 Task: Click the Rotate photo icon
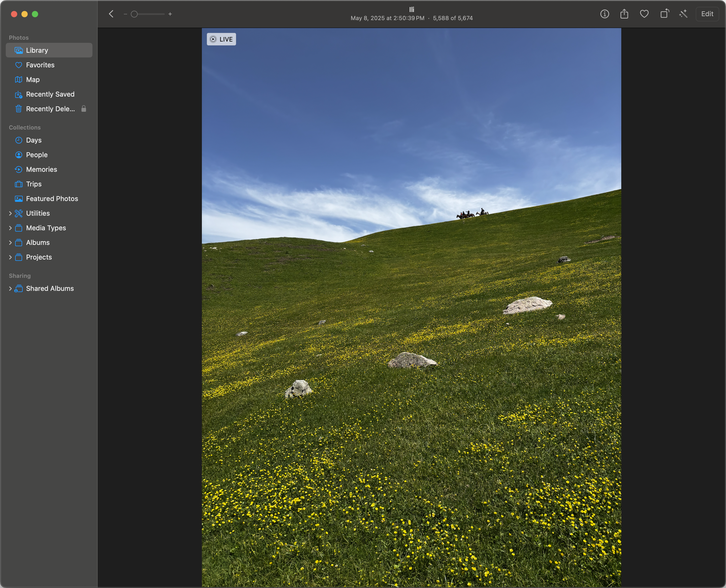(x=664, y=14)
